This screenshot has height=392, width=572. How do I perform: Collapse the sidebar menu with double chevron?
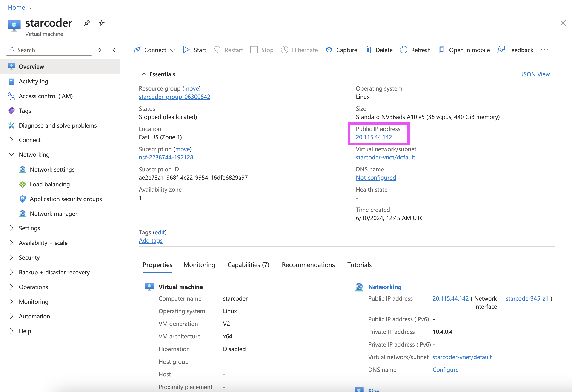tap(113, 50)
